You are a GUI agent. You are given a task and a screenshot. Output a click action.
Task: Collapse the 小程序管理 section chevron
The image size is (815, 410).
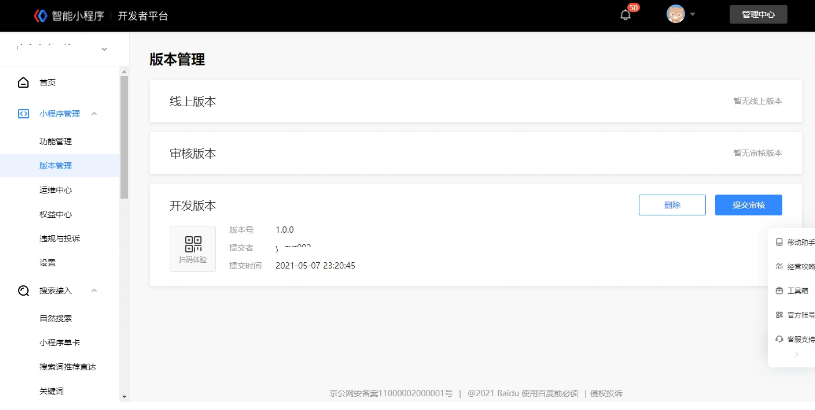(94, 113)
